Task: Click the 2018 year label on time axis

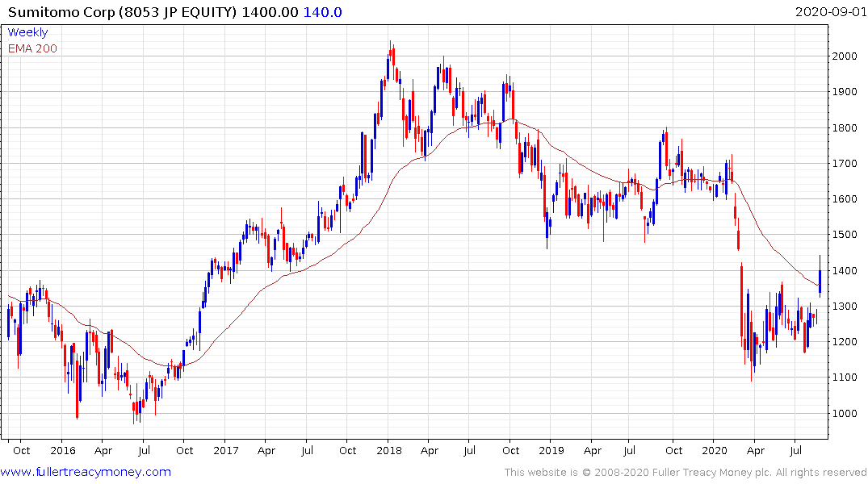Action: (388, 450)
